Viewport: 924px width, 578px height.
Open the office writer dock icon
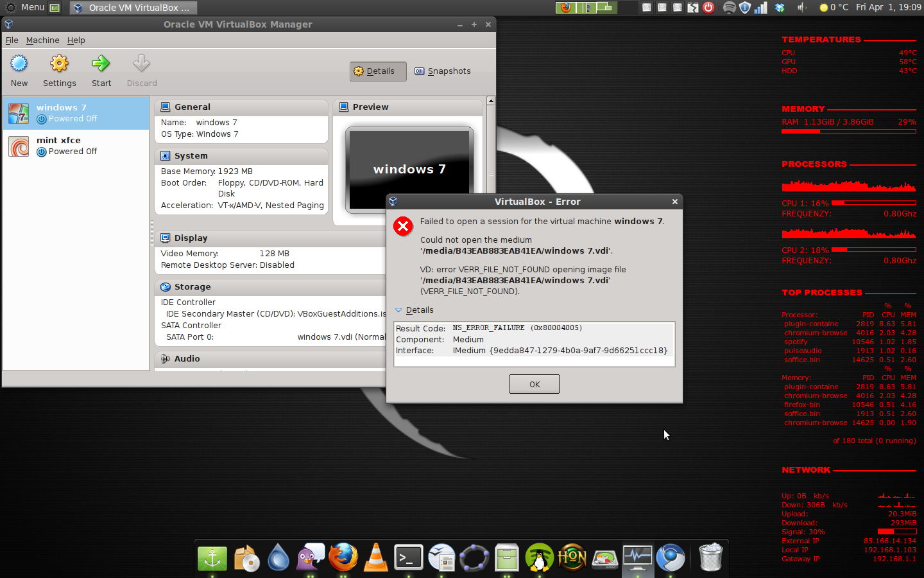441,557
